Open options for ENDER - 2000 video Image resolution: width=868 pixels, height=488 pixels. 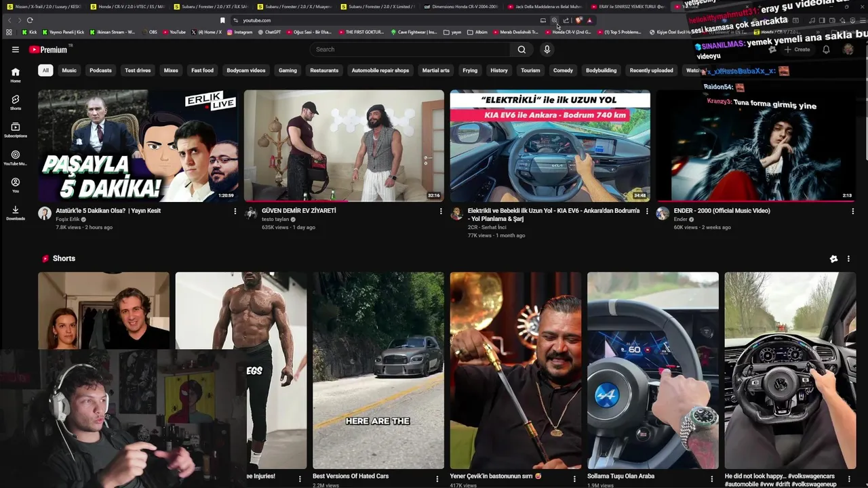[x=852, y=211]
